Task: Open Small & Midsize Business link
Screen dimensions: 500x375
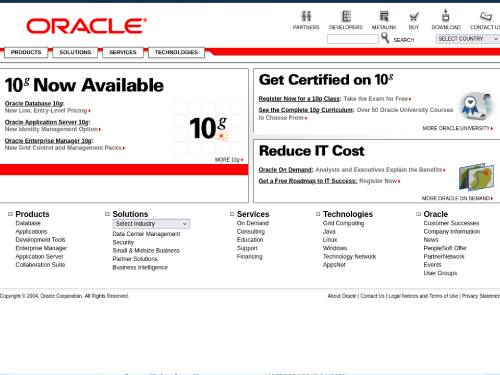Action: 146,251
